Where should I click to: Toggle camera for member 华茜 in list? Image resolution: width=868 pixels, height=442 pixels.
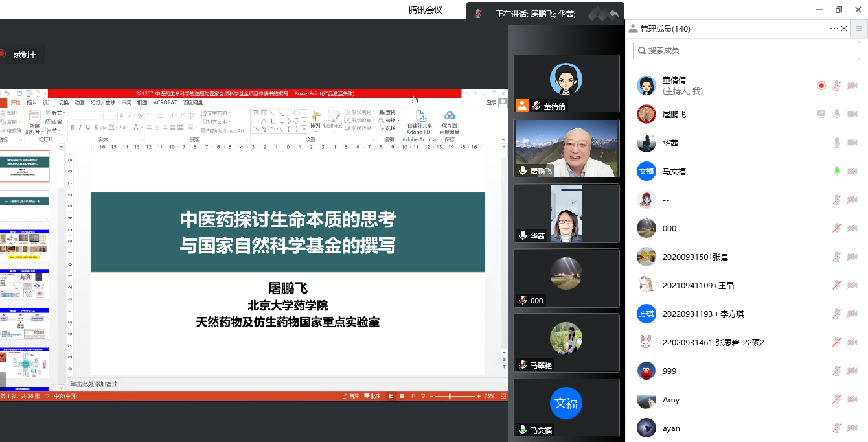pyautogui.click(x=852, y=143)
